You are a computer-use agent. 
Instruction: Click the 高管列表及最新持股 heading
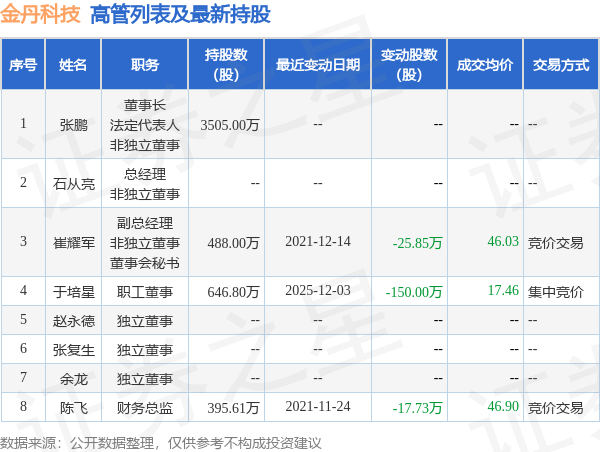[x=180, y=14]
